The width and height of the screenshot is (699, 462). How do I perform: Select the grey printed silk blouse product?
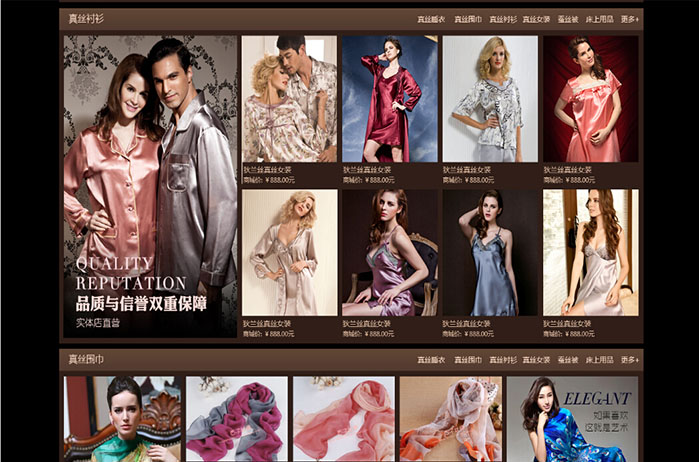(x=490, y=99)
